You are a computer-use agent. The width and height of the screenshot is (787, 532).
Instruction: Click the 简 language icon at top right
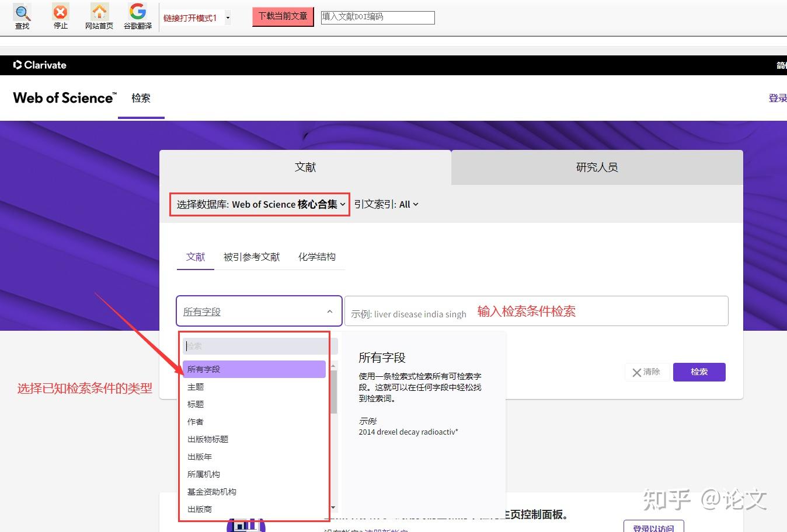(781, 65)
